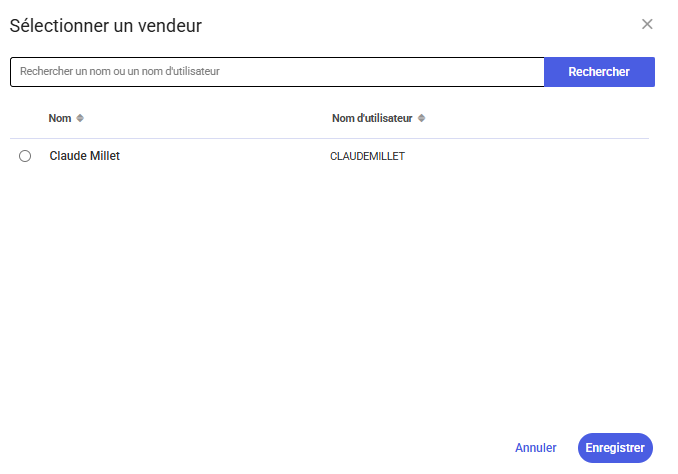Click the up arrow beside Nom
Screen dimensions: 678x474
pyautogui.click(x=80, y=115)
